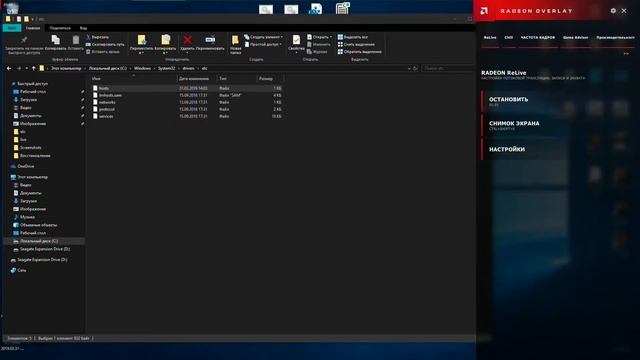Expand more overlay tabs with >> arrows
The width and height of the screenshot is (640, 360).
coord(626,53)
